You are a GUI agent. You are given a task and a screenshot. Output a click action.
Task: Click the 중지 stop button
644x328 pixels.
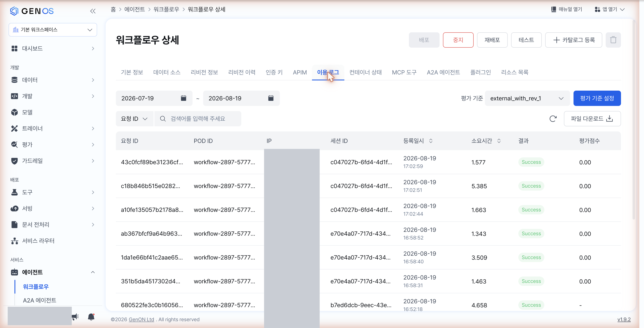[458, 40]
